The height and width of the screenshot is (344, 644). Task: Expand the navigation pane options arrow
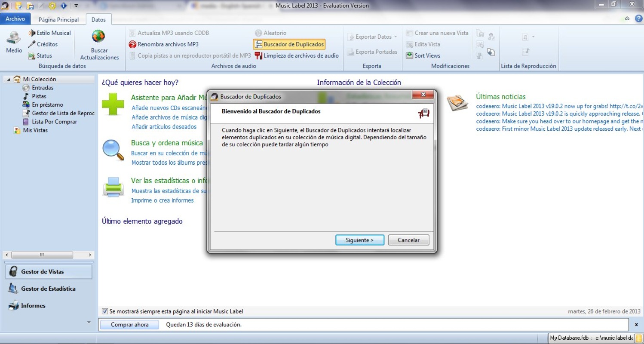pyautogui.click(x=89, y=322)
